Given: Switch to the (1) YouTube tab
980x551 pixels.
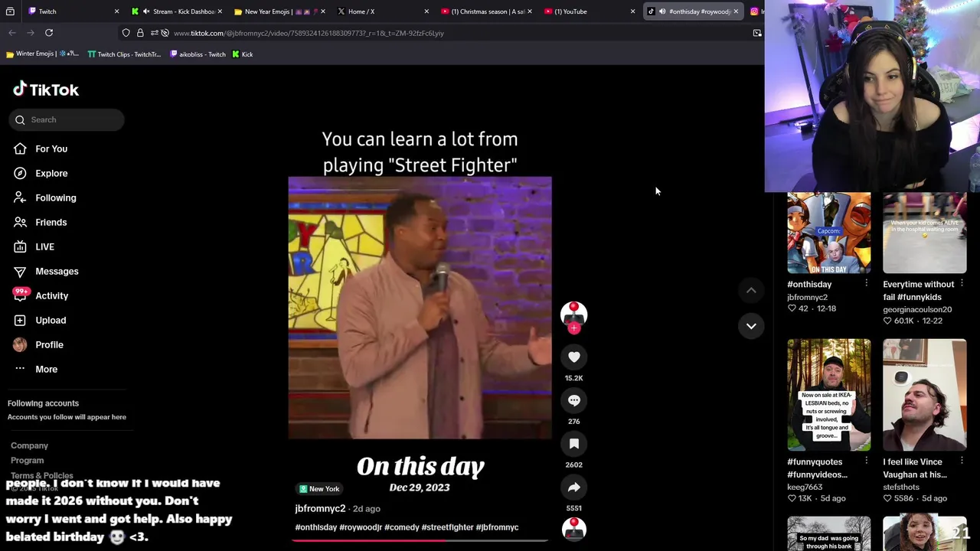Looking at the screenshot, I should [x=590, y=11].
